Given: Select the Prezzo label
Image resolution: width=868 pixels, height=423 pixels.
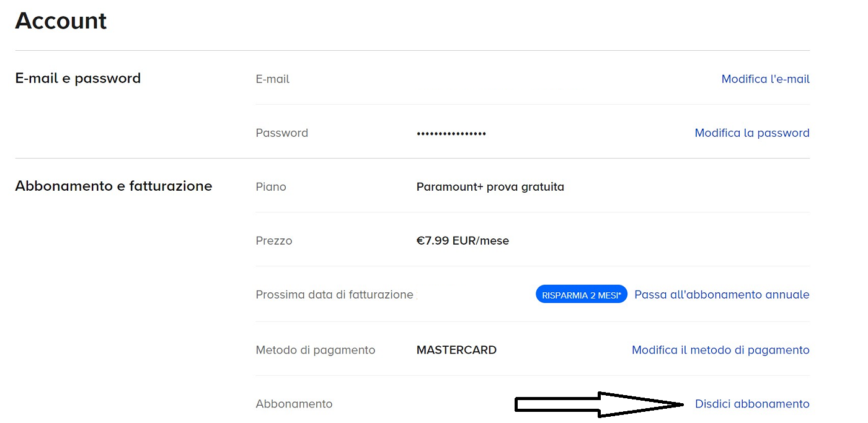Looking at the screenshot, I should (x=273, y=240).
